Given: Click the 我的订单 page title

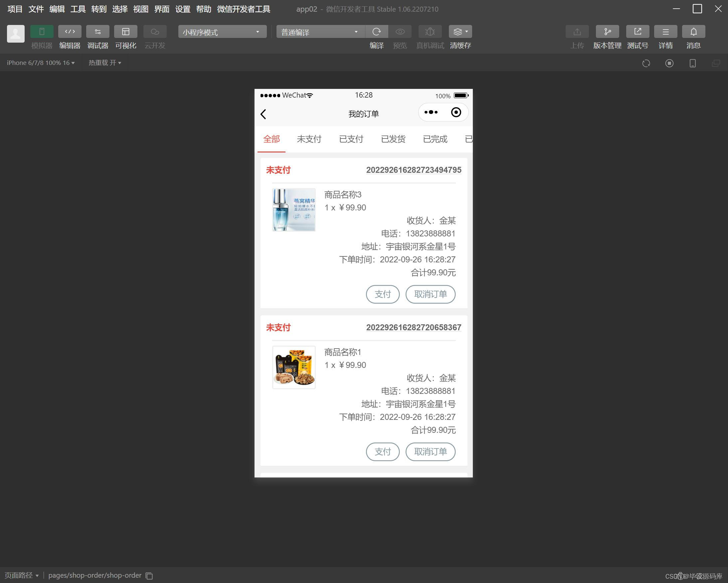Looking at the screenshot, I should (x=363, y=114).
